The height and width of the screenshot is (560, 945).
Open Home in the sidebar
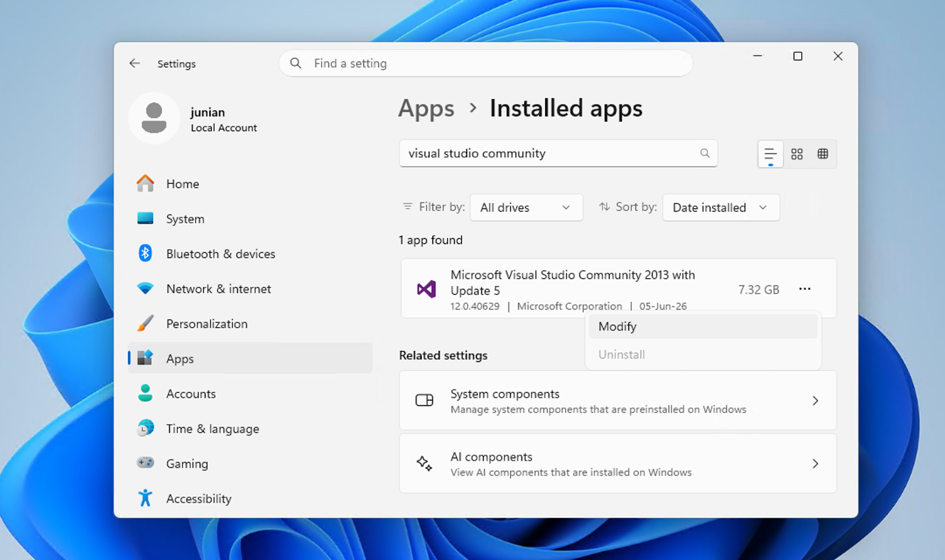coord(250,184)
